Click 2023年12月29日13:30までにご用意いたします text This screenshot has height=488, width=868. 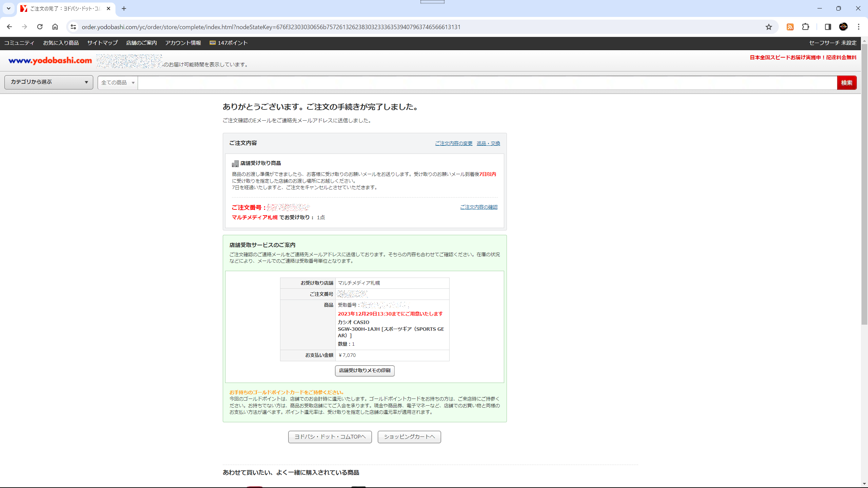[x=390, y=314]
